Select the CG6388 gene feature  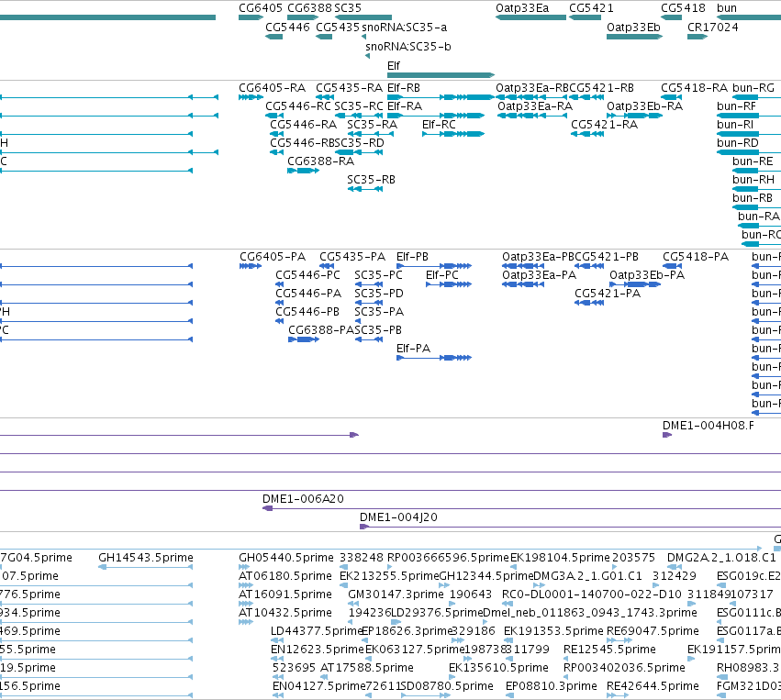tap(303, 17)
